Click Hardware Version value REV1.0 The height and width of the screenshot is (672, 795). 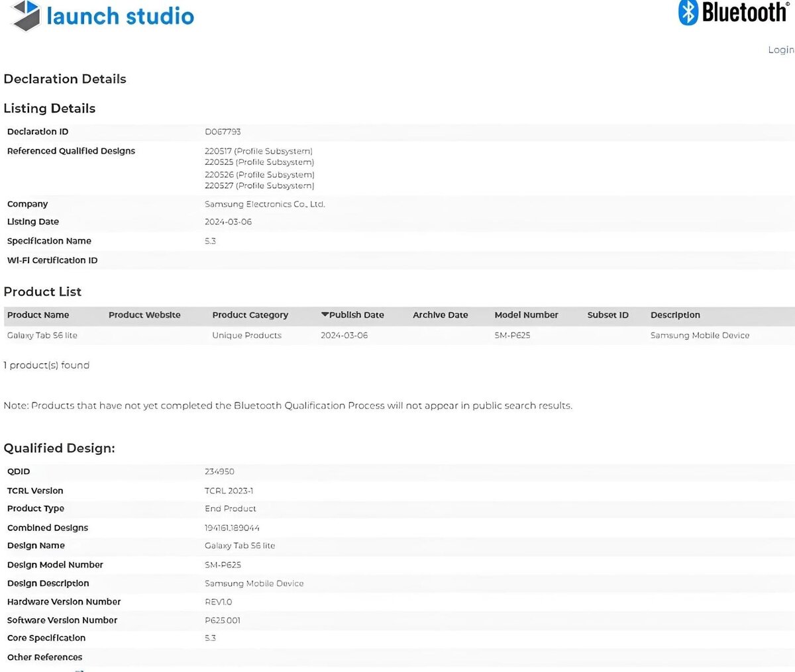(218, 602)
